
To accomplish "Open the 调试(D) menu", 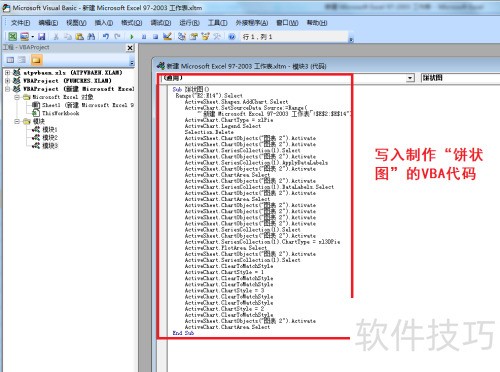I will [x=161, y=23].
